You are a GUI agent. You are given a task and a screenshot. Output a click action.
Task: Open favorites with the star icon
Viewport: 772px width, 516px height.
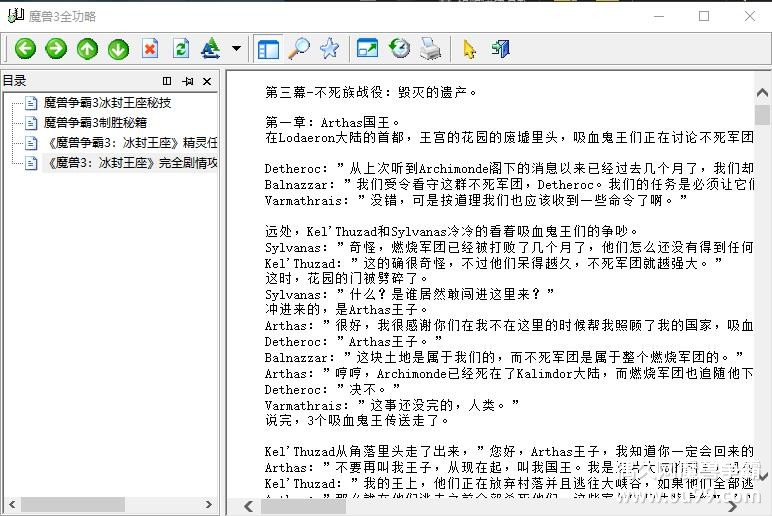pyautogui.click(x=329, y=48)
